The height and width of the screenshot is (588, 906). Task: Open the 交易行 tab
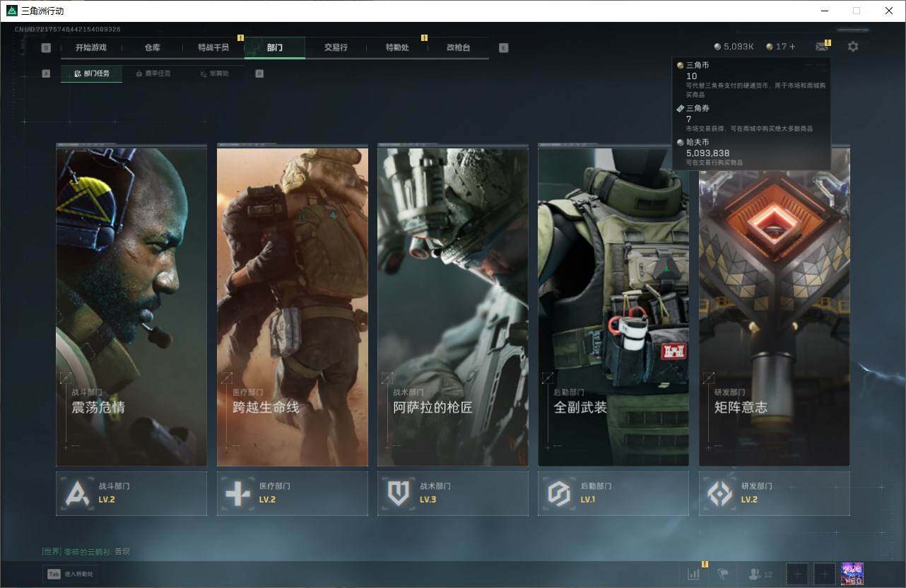coord(336,47)
